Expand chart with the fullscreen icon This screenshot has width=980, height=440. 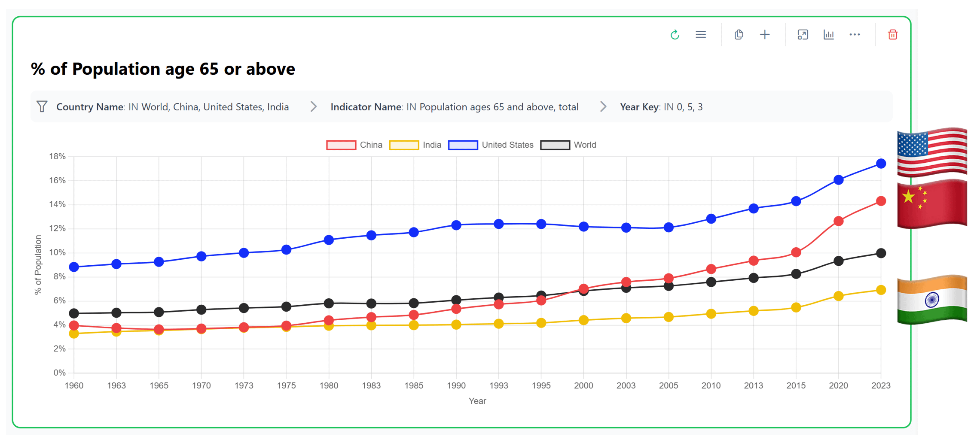click(803, 35)
